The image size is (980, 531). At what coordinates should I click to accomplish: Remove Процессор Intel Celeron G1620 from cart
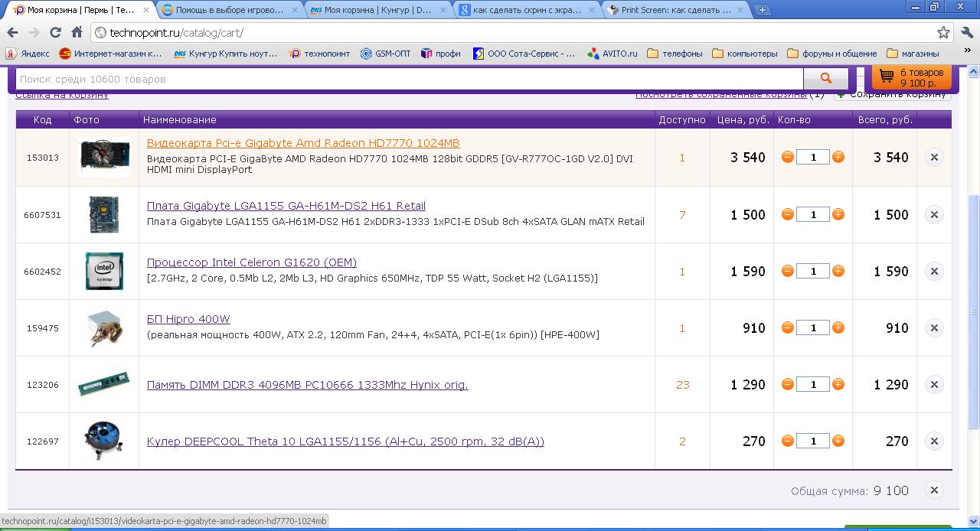934,271
